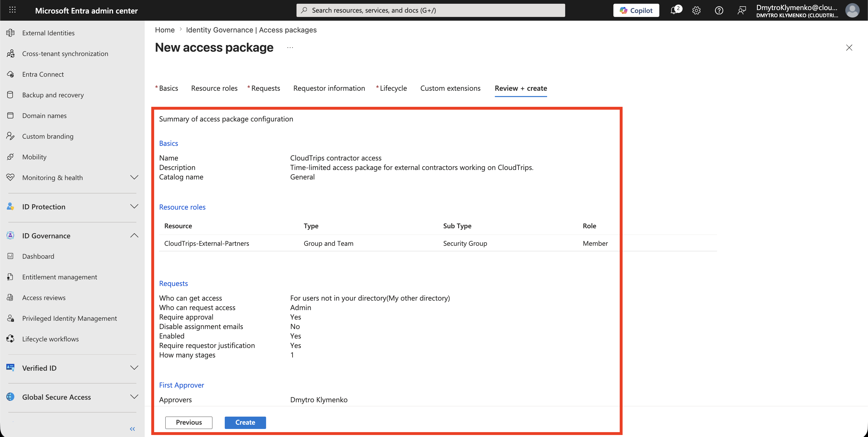The height and width of the screenshot is (437, 868).
Task: Click the Access reviews icon
Action: (x=10, y=297)
